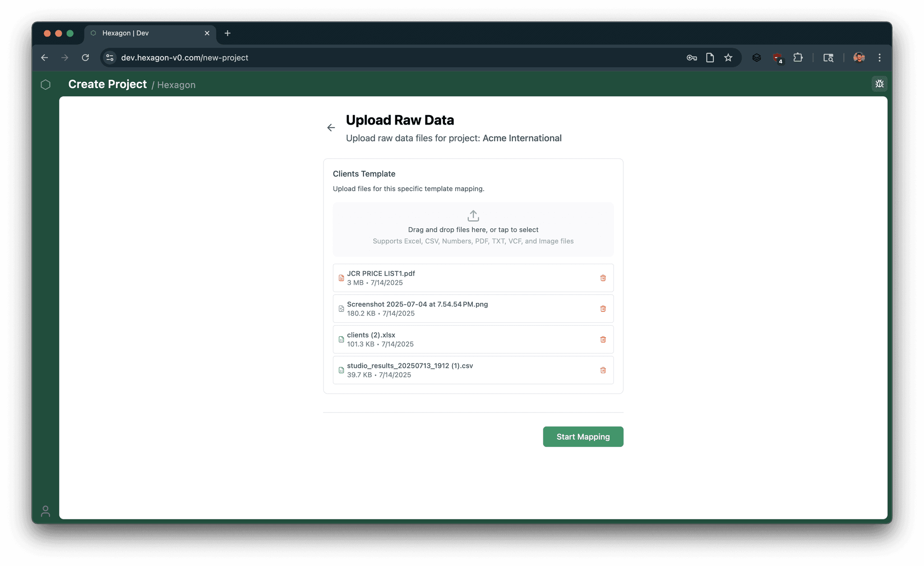Open the browser extensions puzzle icon
This screenshot has height=566, width=924.
(798, 58)
